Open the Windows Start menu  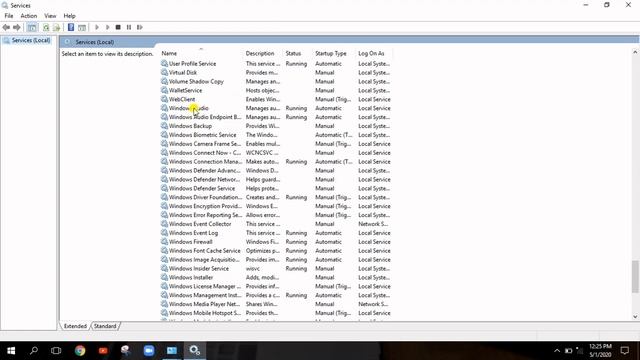tap(11, 351)
